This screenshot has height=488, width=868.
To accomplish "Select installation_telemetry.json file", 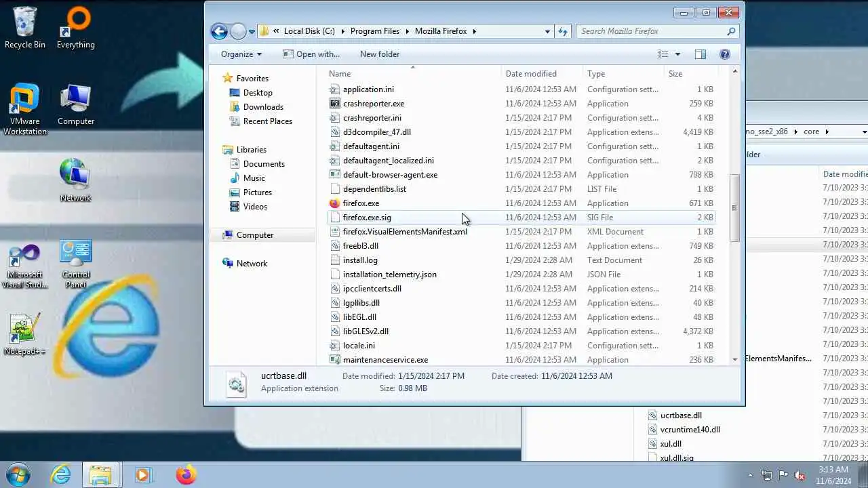I will (x=389, y=274).
